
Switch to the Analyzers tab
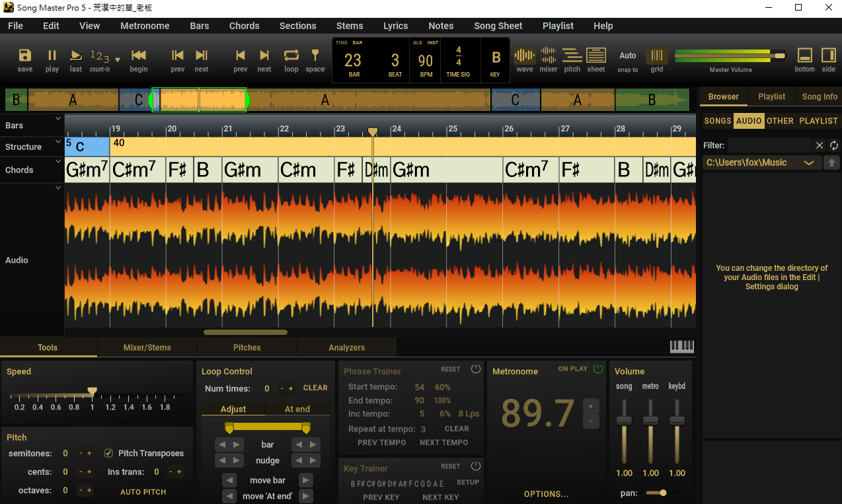click(347, 347)
